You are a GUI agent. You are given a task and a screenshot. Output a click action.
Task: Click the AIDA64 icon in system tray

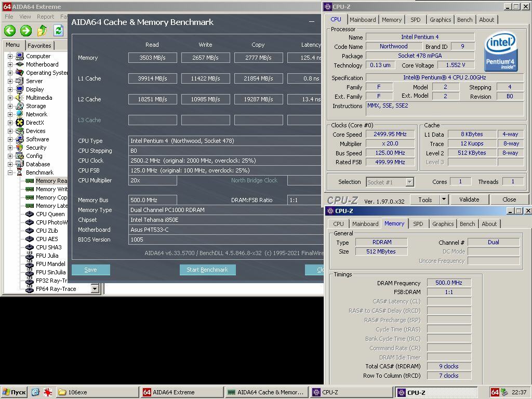pyautogui.click(x=495, y=392)
